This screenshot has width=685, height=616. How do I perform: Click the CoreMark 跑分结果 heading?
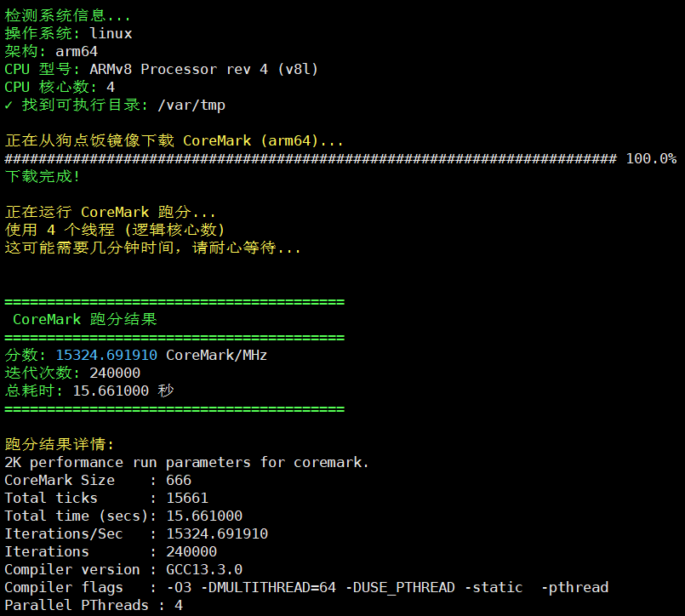[x=85, y=319]
